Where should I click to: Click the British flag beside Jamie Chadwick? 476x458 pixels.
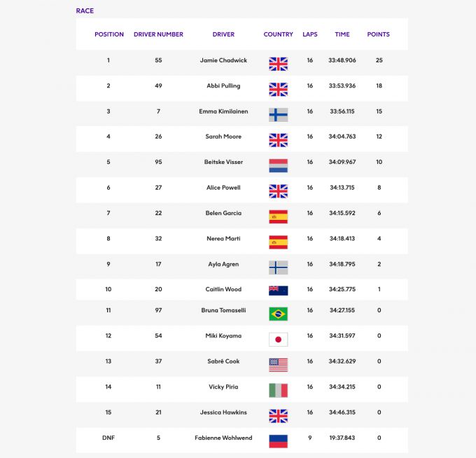[278, 64]
